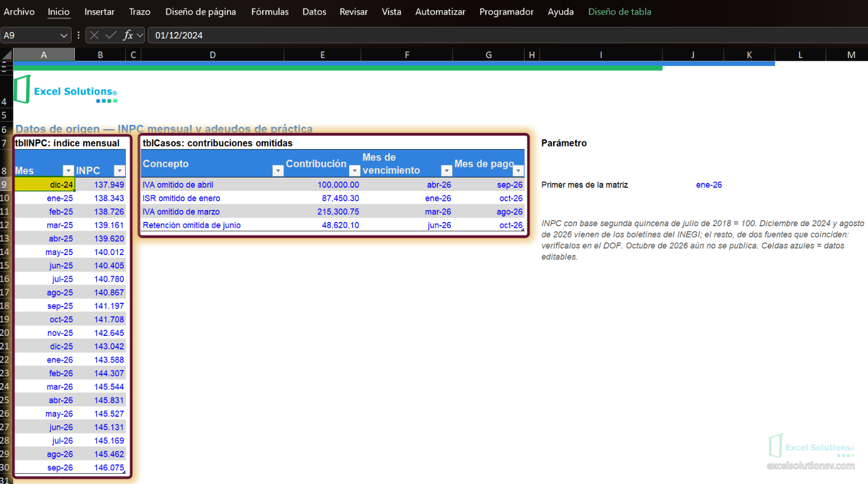Click the cancel entry X icon

coord(94,35)
